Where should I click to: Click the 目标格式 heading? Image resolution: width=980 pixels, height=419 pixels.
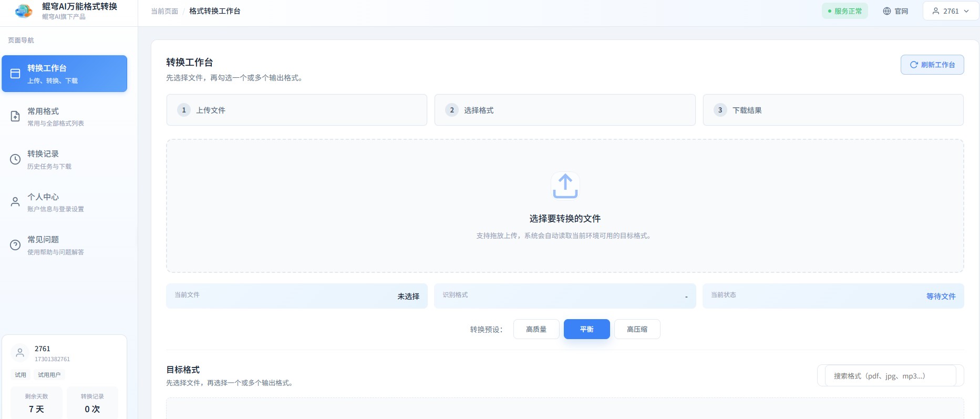183,370
